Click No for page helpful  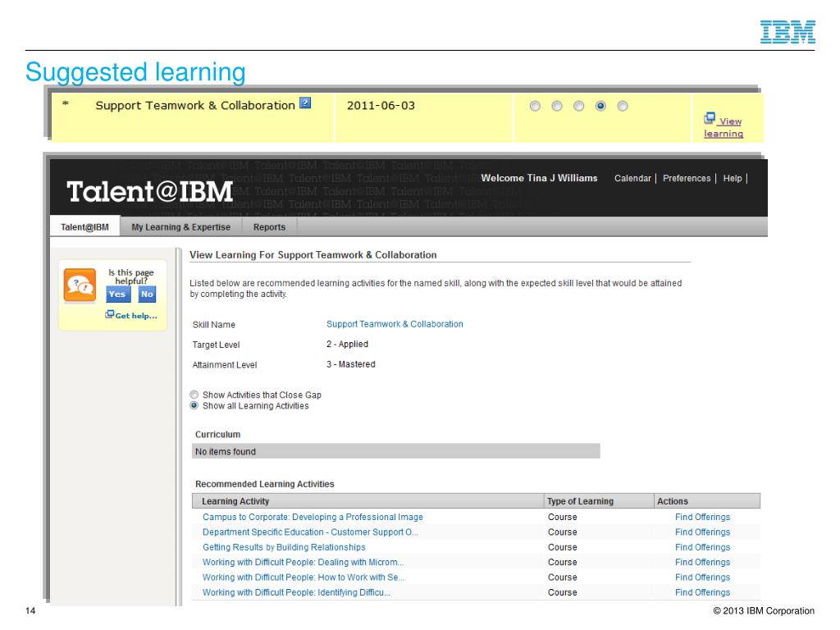[147, 294]
